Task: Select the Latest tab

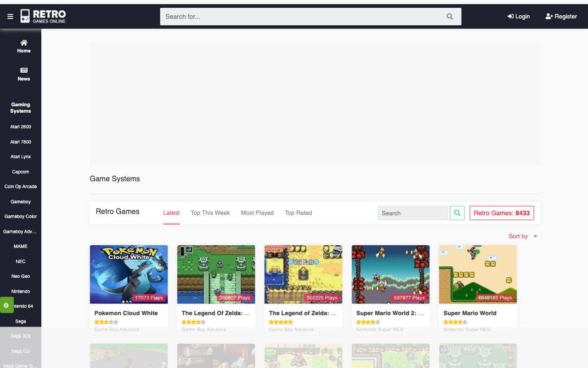Action: (x=171, y=213)
